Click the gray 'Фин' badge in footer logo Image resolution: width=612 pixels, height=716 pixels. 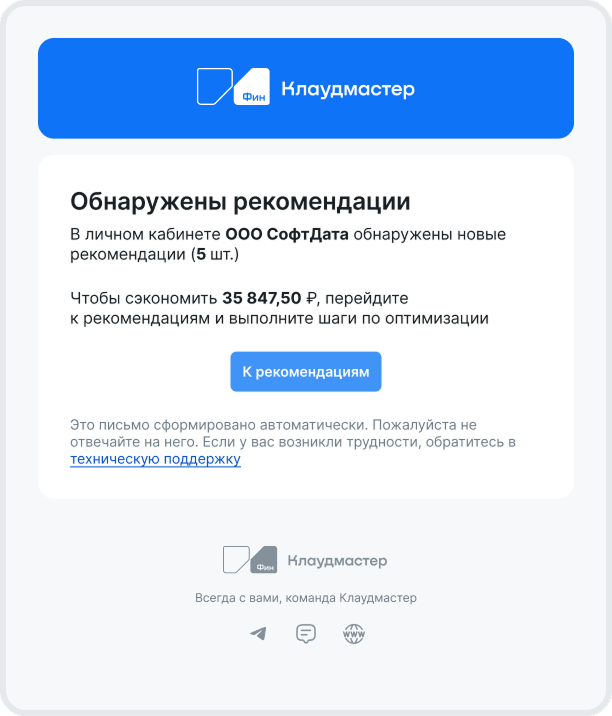pyautogui.click(x=264, y=559)
